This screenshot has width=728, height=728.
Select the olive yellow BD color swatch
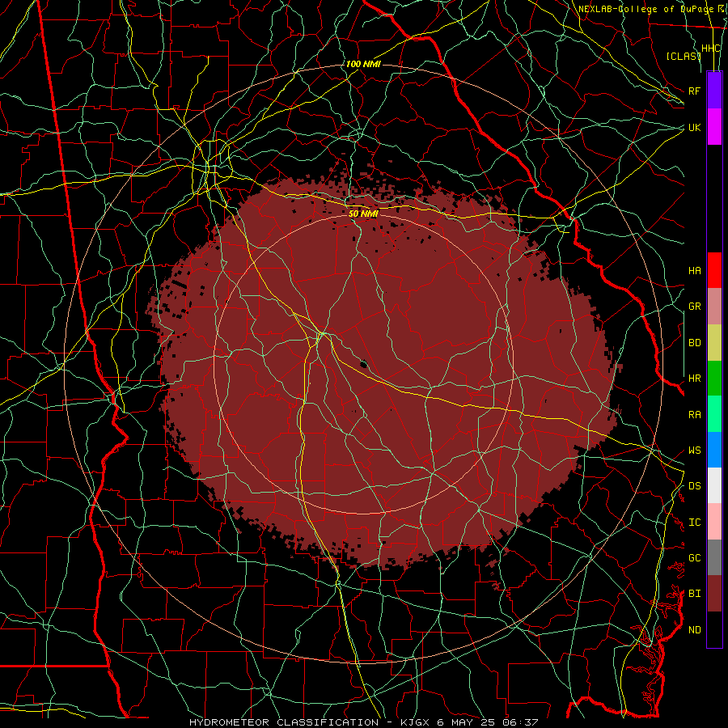pos(714,343)
